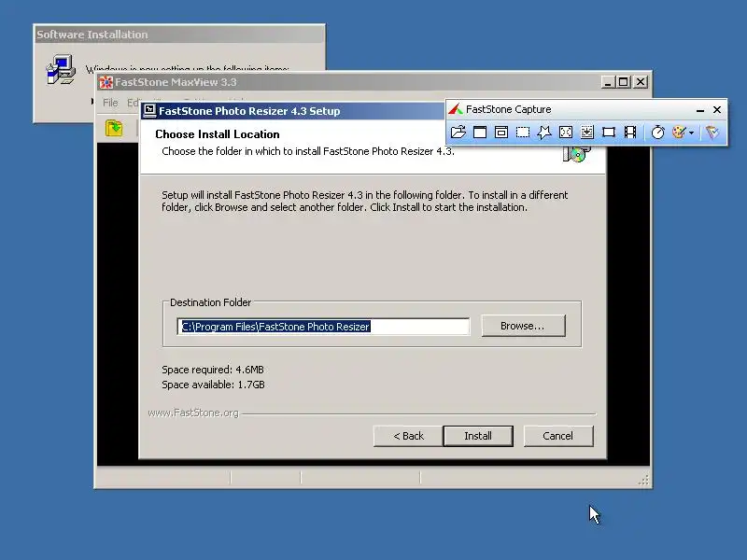Select Capture Freehand Region star tool
The image size is (747, 560).
point(544,132)
